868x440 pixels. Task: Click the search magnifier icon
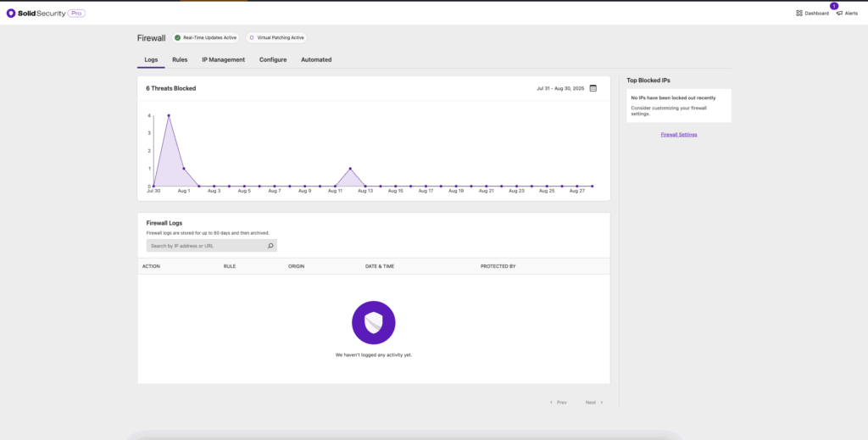click(270, 246)
